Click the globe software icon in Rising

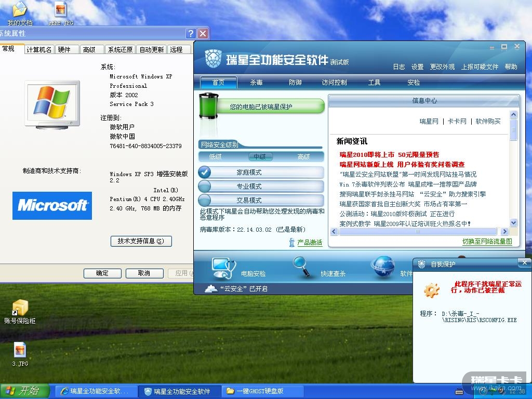(x=382, y=267)
